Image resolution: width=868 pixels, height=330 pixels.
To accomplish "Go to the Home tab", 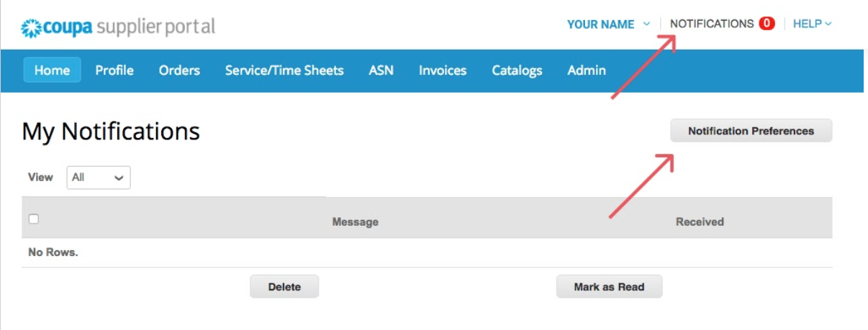I will [52, 70].
